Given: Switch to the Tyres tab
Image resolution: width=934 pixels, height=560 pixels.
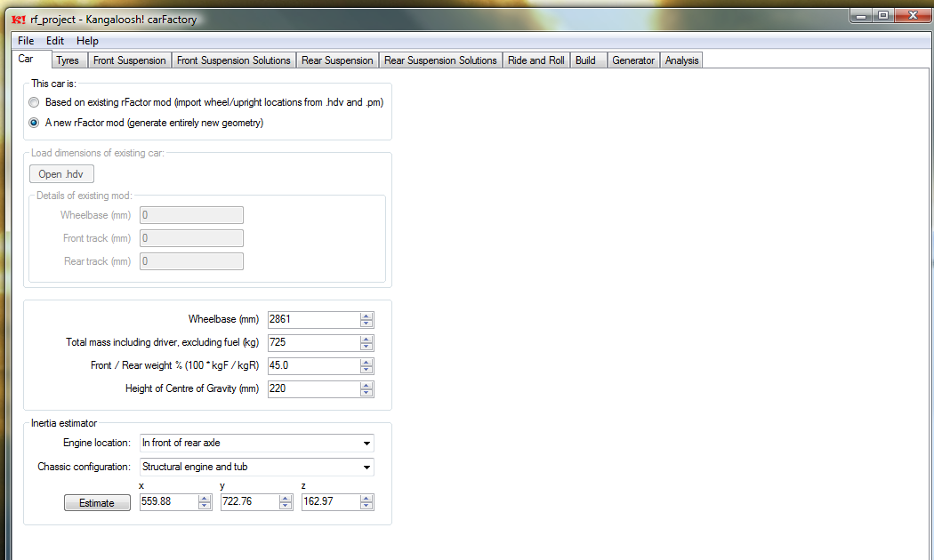Looking at the screenshot, I should tap(68, 60).
